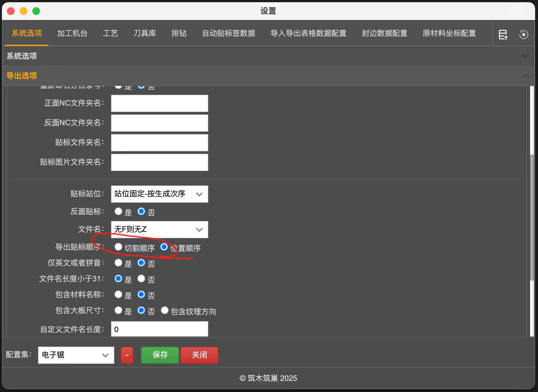Click the export data icon in toolbar
Viewport: 538px width, 392px height.
503,34
